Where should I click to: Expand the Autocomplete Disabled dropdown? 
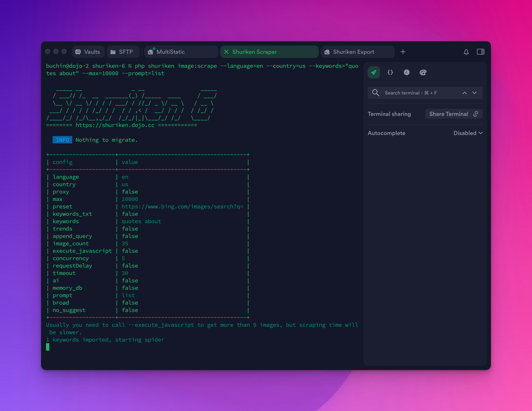[468, 133]
